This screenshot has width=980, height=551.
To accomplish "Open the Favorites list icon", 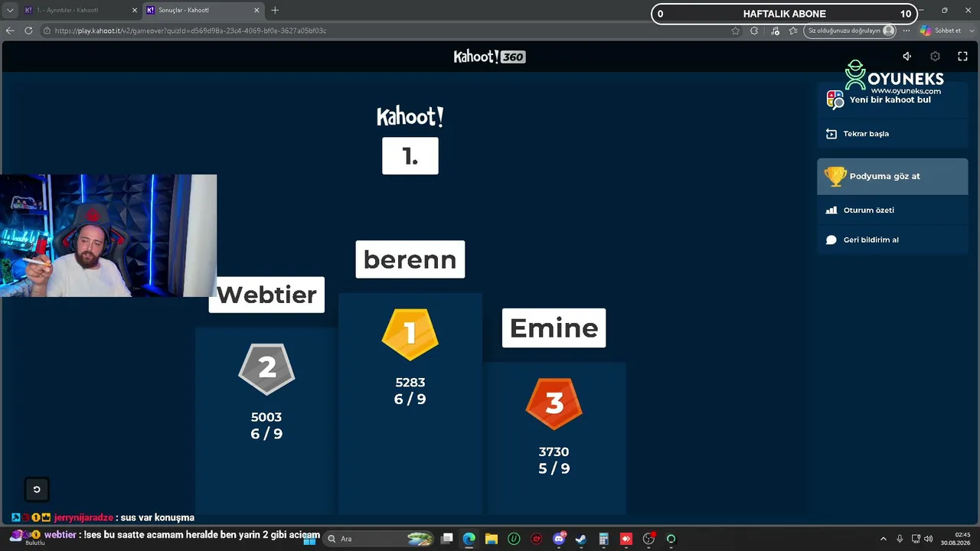I will 793,31.
